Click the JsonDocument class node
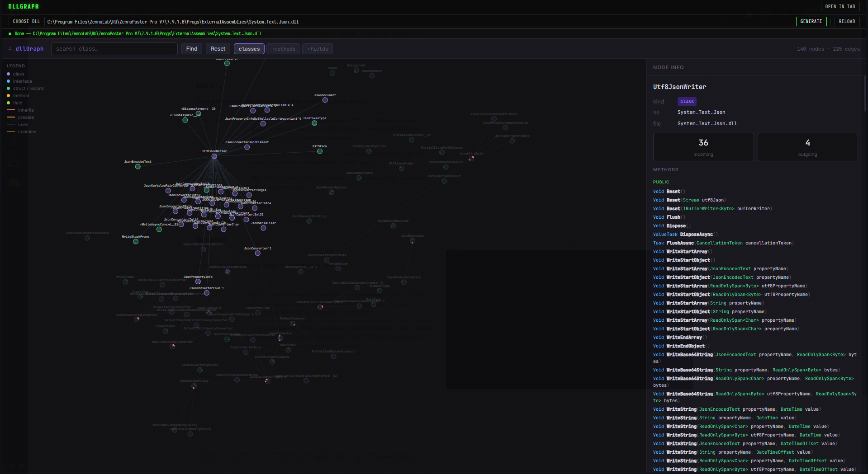The height and width of the screenshot is (474, 868). (x=325, y=100)
